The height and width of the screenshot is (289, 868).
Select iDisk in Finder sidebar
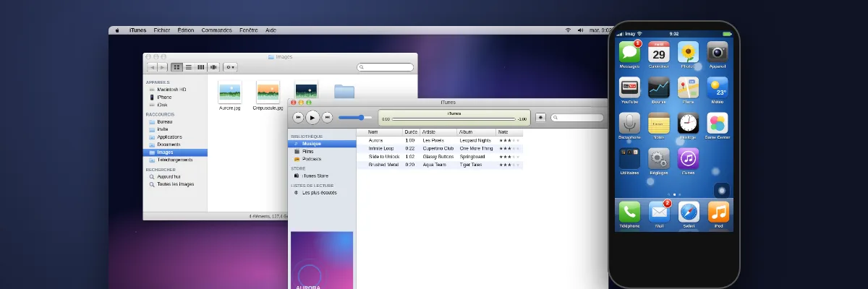tap(175, 105)
